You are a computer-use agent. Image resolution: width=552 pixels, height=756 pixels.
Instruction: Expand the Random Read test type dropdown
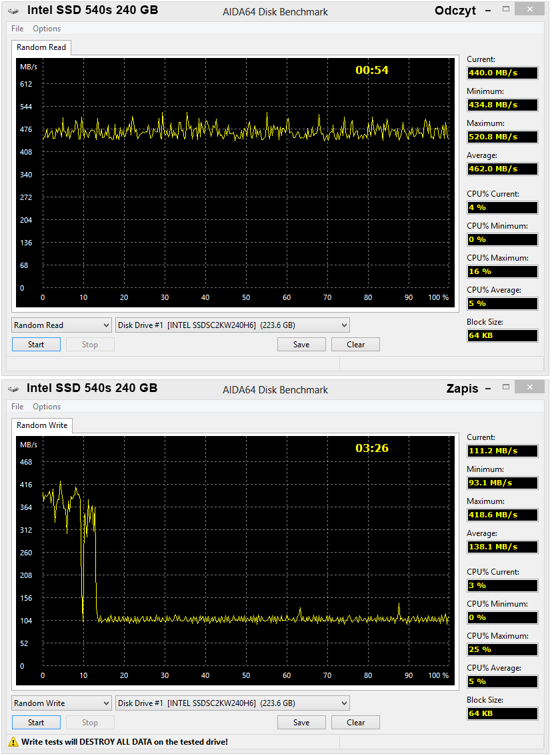pyautogui.click(x=62, y=325)
